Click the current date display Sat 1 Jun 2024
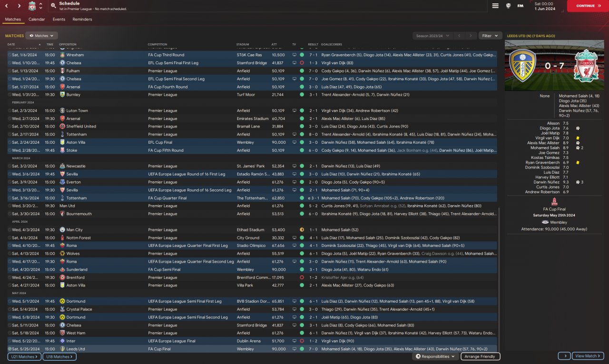609x364 pixels. (544, 6)
